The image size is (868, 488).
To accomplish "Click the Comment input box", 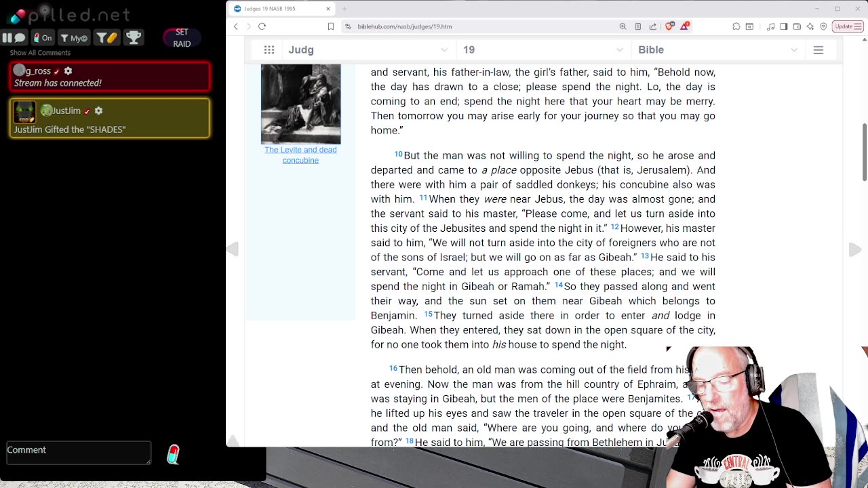I will (x=79, y=453).
